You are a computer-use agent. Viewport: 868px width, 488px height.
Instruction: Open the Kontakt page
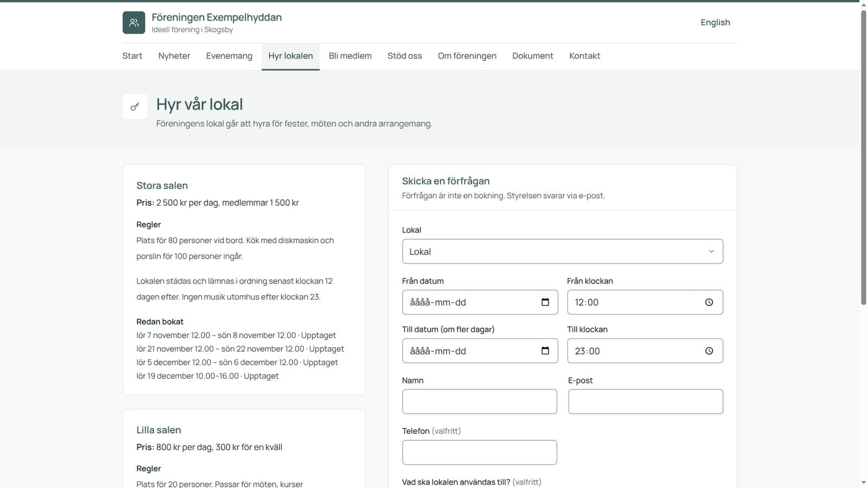click(x=584, y=56)
